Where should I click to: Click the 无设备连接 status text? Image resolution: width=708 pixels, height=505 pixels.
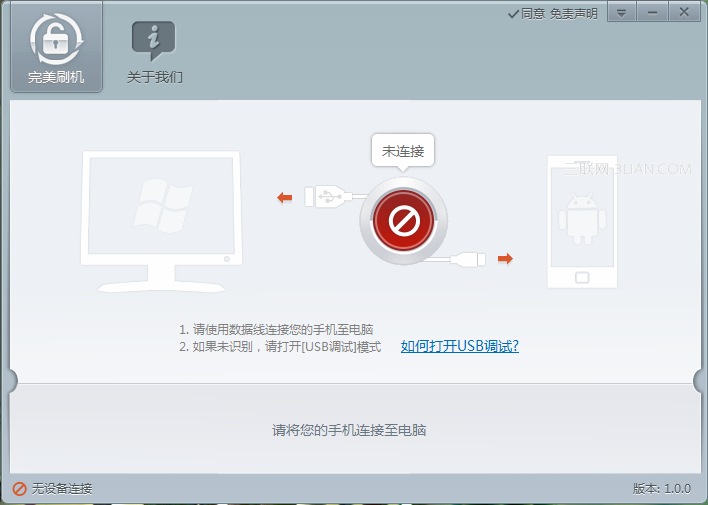coord(62,488)
